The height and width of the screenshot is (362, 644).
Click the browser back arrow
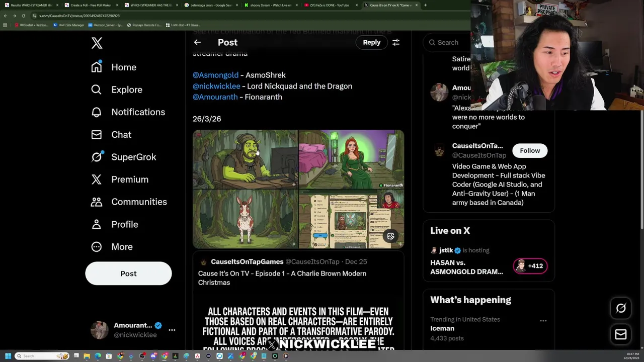[x=6, y=16]
